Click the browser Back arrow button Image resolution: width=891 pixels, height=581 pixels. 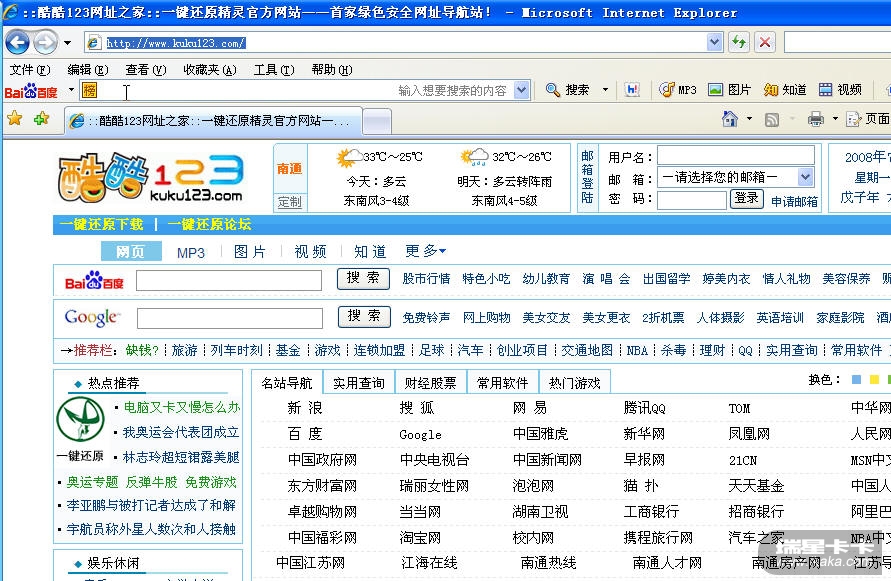click(x=17, y=42)
